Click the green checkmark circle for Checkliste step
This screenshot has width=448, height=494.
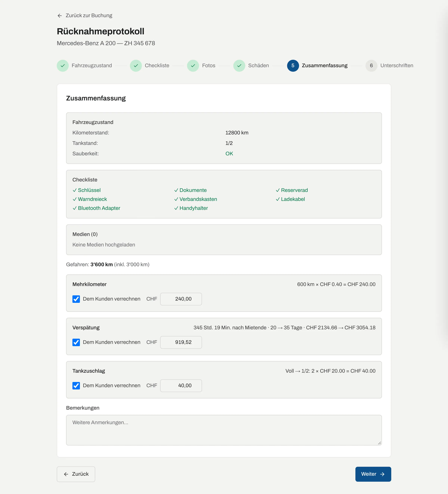(136, 66)
